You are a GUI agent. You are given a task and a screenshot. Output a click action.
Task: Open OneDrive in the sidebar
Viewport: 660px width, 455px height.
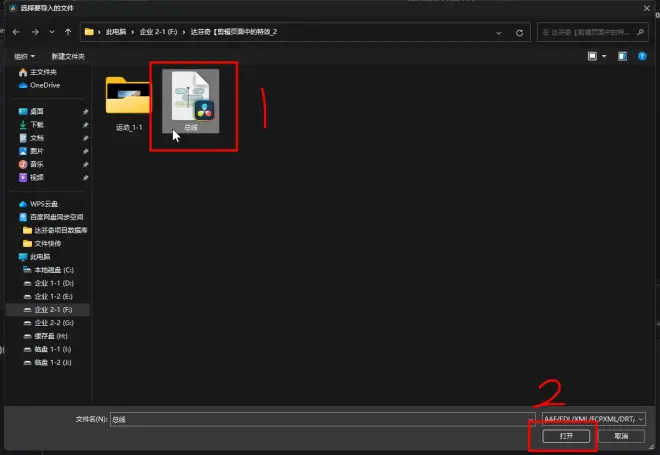(45, 85)
